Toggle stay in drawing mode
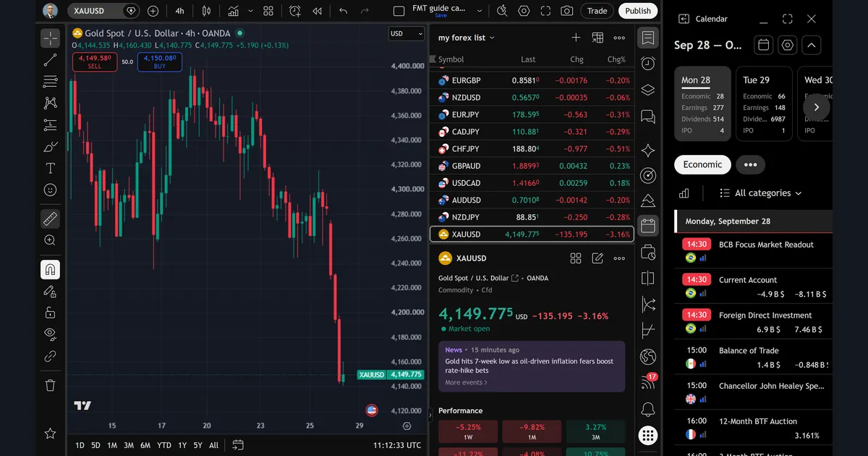The height and width of the screenshot is (456, 868). pyautogui.click(x=50, y=292)
